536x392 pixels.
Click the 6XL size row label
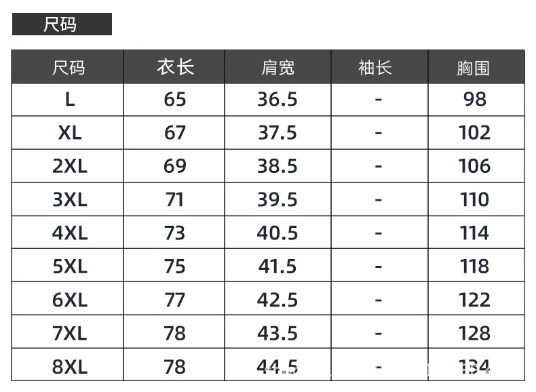click(x=70, y=300)
